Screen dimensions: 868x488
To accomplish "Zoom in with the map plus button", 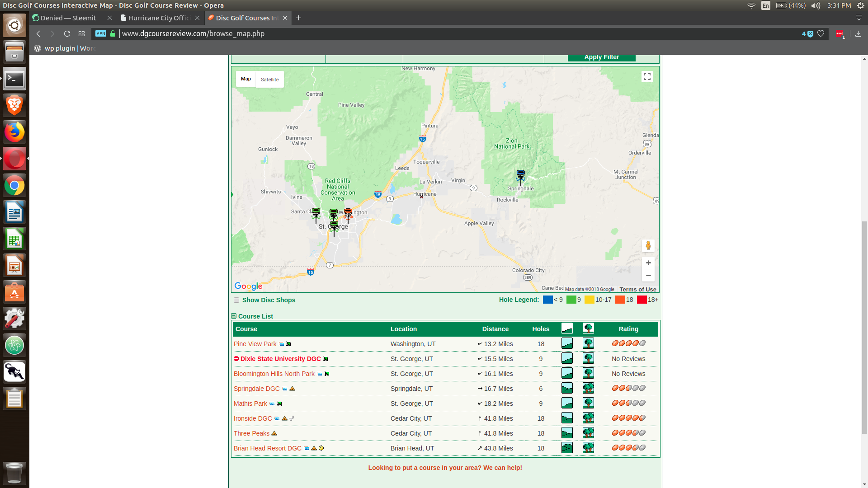I will (648, 263).
